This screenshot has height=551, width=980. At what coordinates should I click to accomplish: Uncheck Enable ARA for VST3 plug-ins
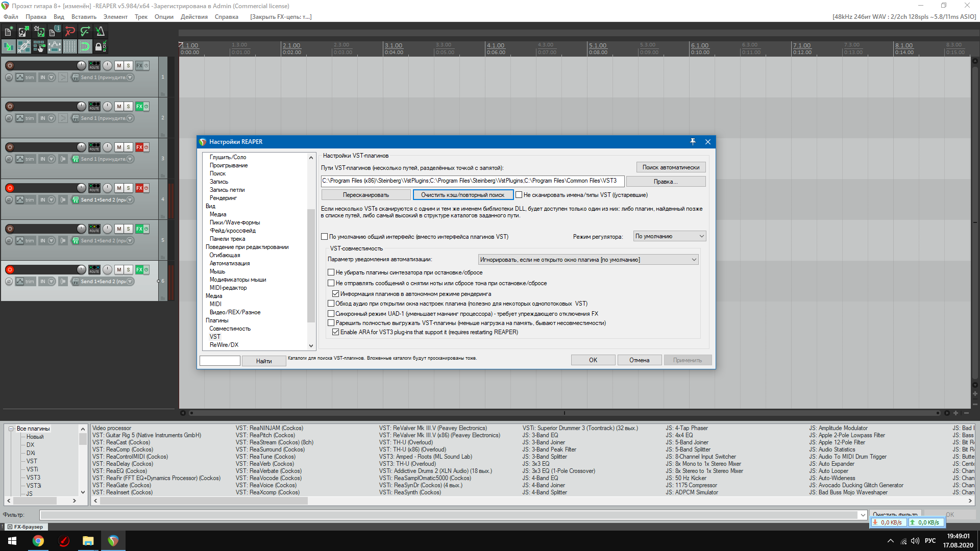pos(335,332)
